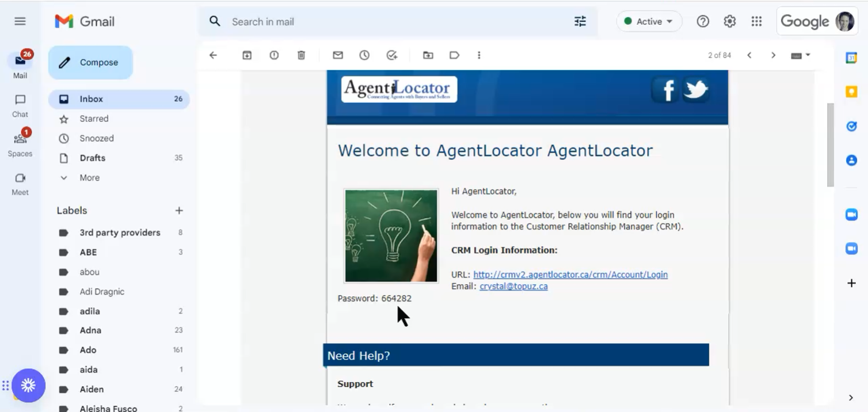Click the Facebook icon in email header
868x412 pixels.
click(666, 90)
